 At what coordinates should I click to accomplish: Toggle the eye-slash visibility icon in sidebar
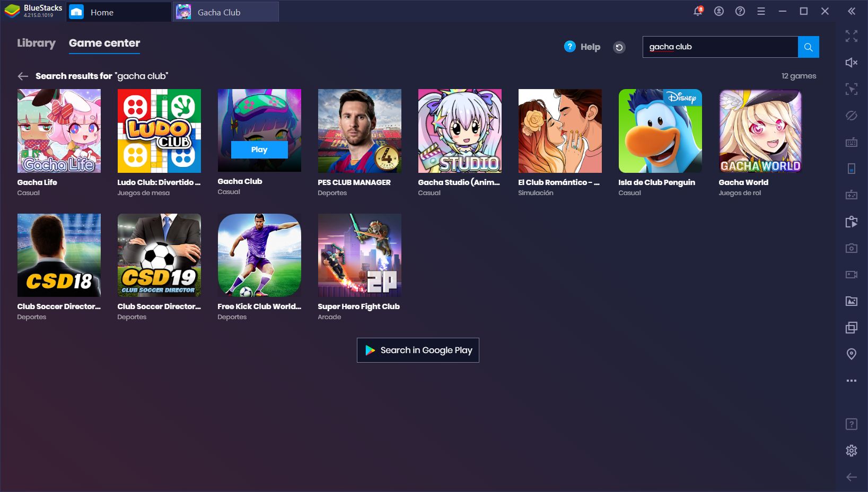(852, 116)
